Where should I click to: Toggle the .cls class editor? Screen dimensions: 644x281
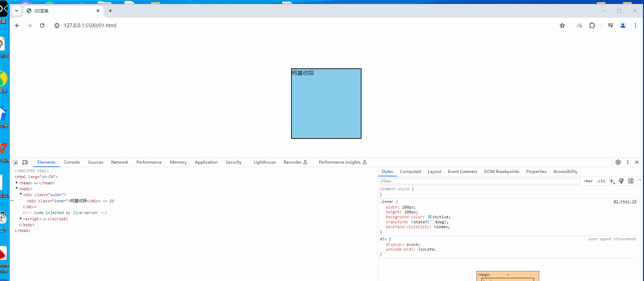pos(601,181)
